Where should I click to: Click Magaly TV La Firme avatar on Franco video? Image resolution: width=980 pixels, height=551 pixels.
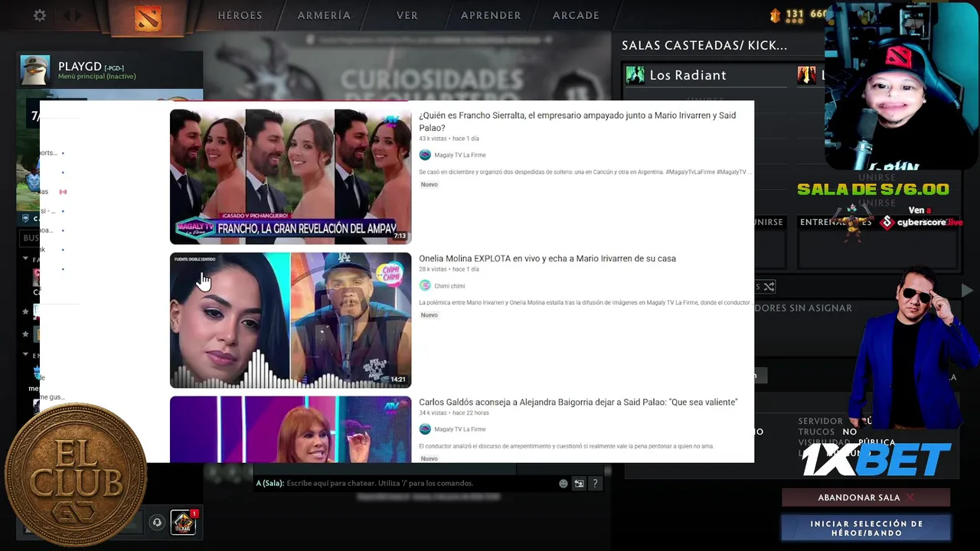coord(425,155)
